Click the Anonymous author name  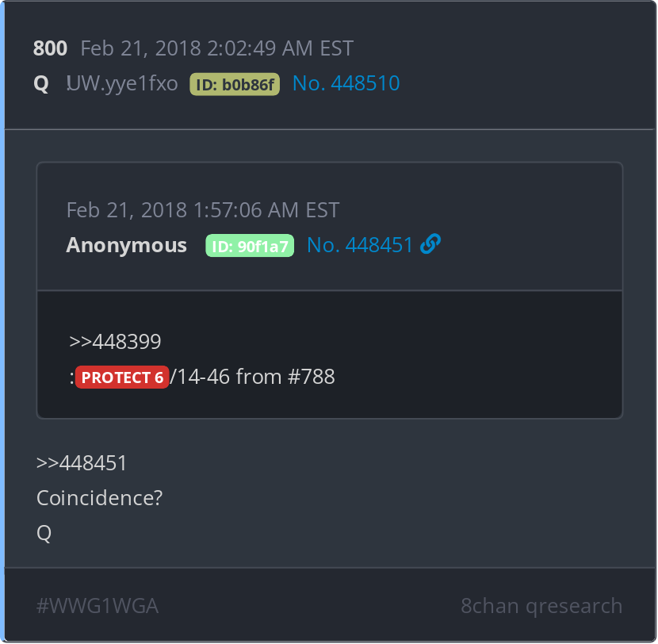[126, 245]
